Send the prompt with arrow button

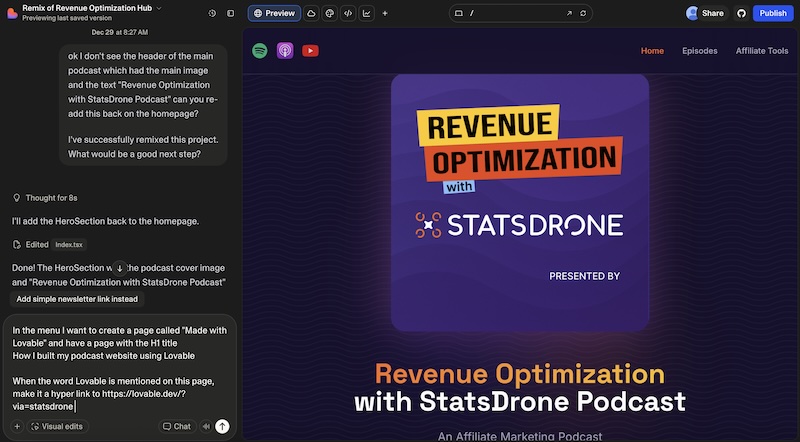[222, 426]
